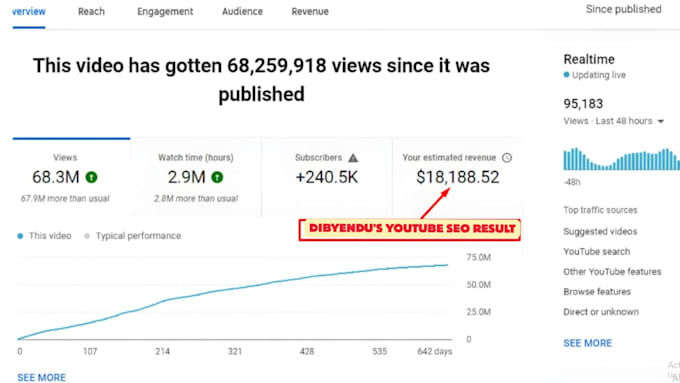Go to the Revenue tab

pyautogui.click(x=310, y=12)
